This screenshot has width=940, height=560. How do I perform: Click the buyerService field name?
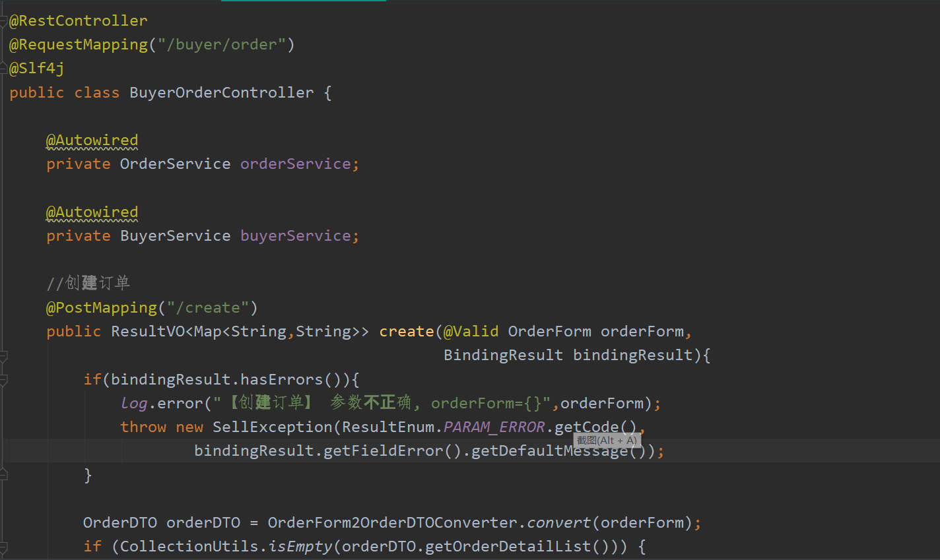[x=296, y=236]
